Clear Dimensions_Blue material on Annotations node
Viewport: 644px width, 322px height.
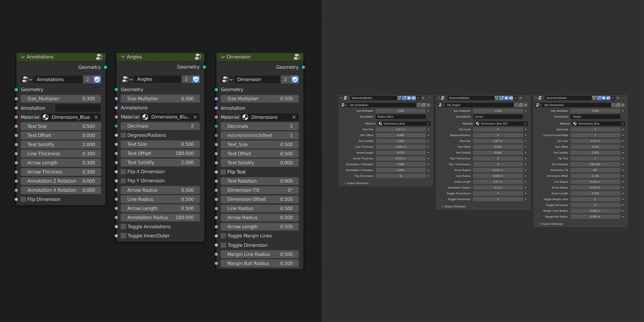coord(96,117)
